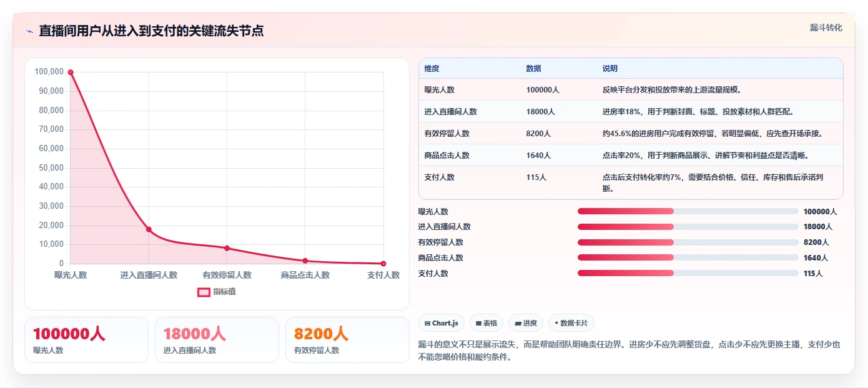Open the 8200人 有效停留人数 stat card
The width and height of the screenshot is (868, 388).
point(347,340)
